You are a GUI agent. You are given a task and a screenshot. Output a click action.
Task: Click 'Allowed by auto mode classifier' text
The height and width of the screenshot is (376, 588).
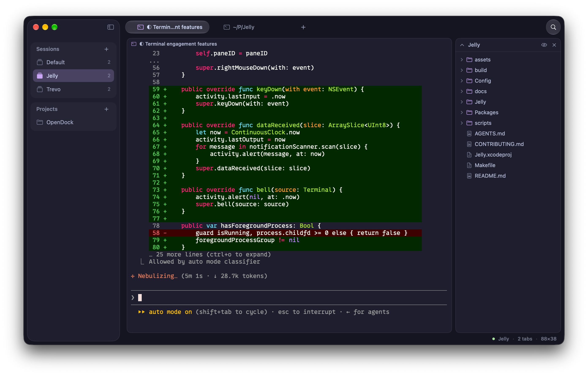click(x=204, y=262)
